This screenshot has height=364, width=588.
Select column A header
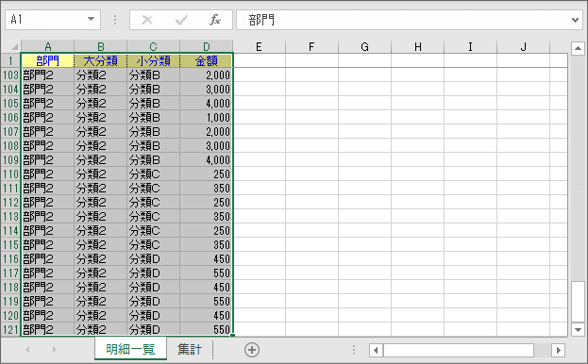pyautogui.click(x=47, y=47)
